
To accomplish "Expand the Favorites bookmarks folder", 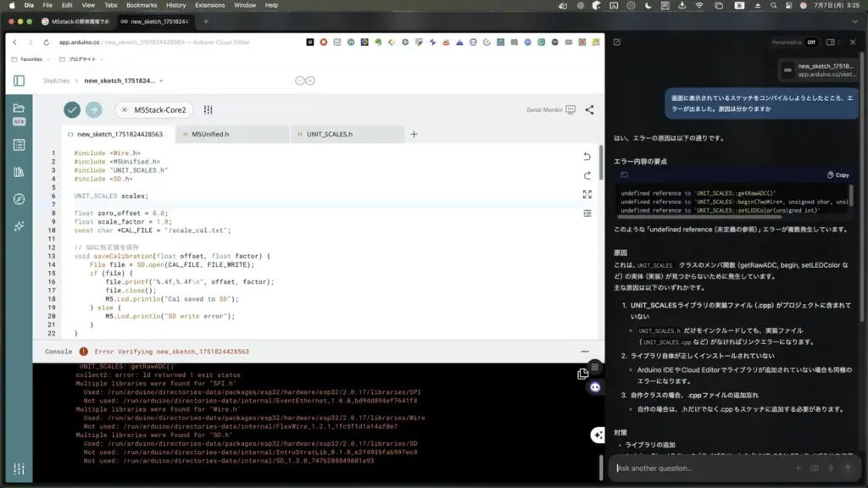I will coord(31,59).
